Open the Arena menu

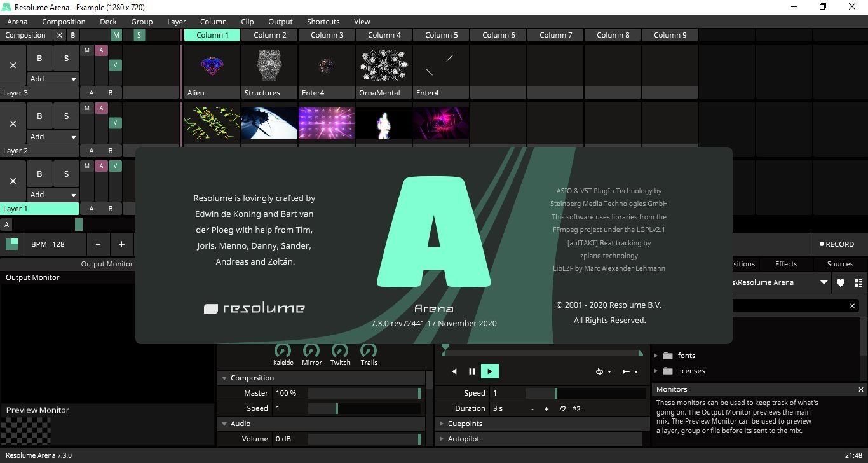17,22
